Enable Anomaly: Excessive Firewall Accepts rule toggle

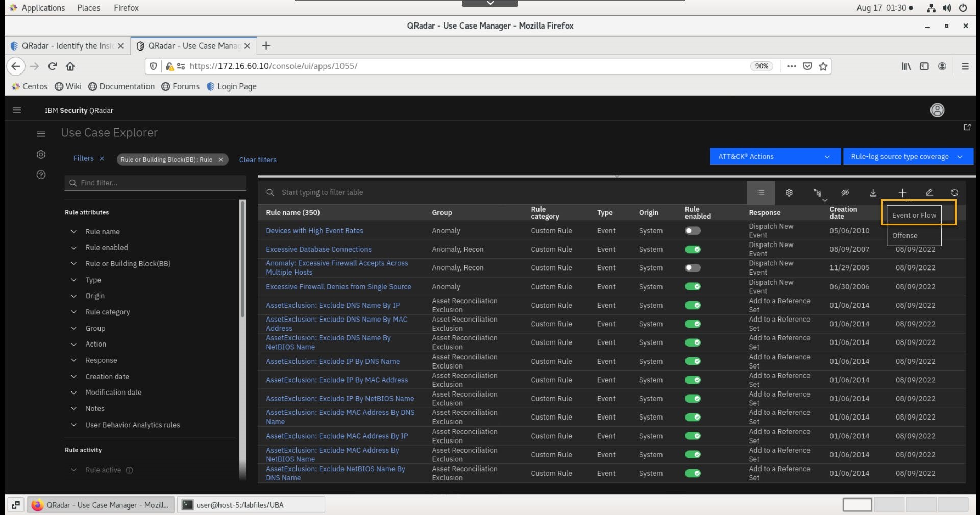point(693,268)
